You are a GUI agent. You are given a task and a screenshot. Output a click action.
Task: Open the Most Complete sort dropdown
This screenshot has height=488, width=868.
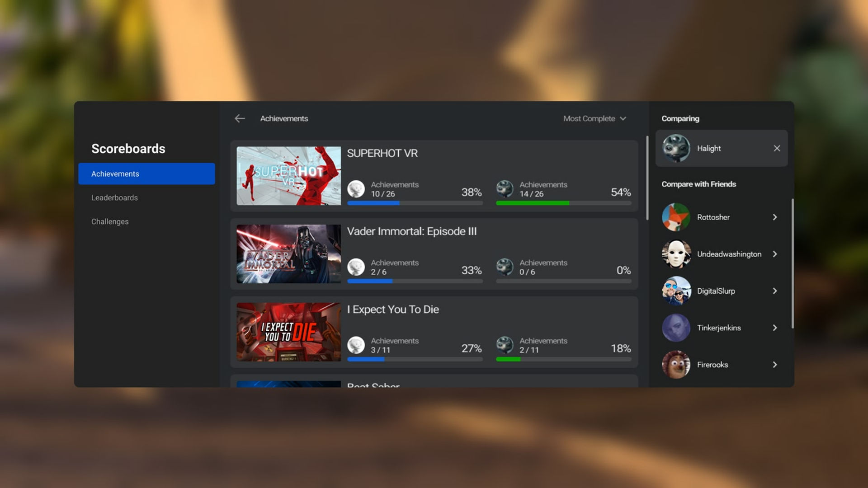(594, 118)
